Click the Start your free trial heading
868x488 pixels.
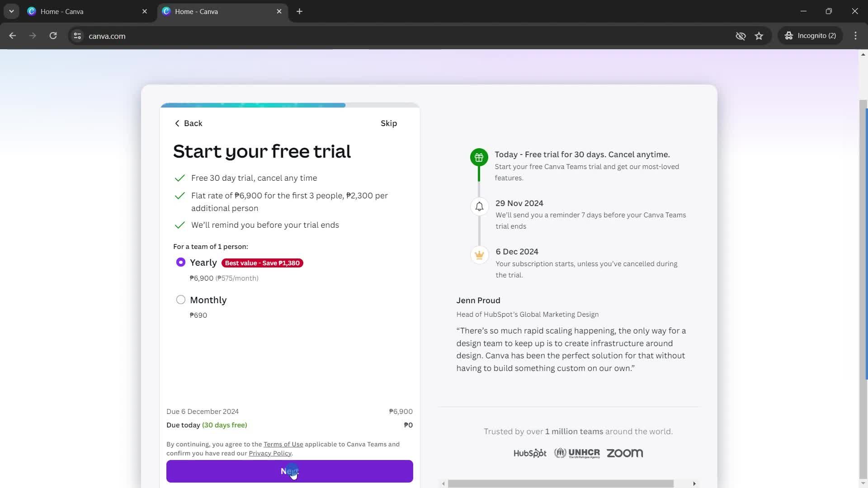262,151
